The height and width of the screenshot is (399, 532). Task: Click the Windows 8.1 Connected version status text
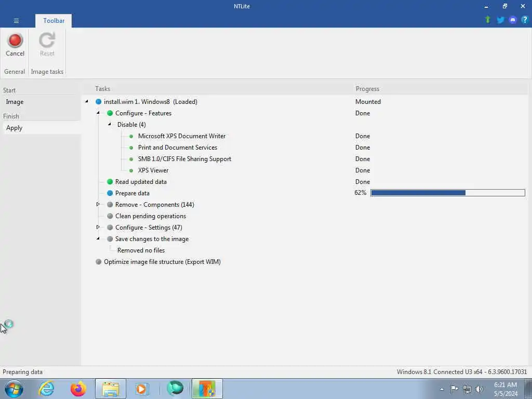coord(462,372)
